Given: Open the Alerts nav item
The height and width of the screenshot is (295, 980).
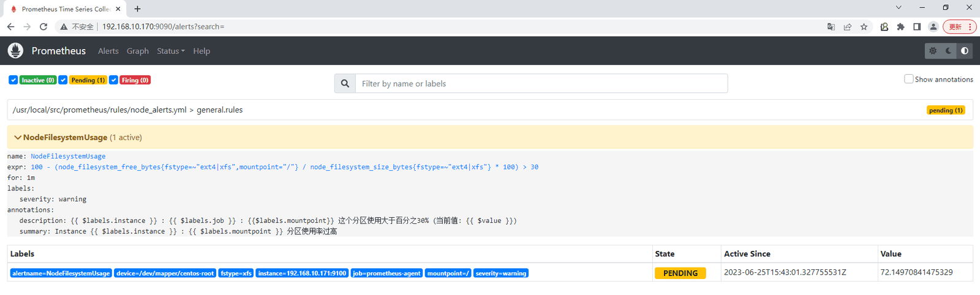Looking at the screenshot, I should point(108,51).
